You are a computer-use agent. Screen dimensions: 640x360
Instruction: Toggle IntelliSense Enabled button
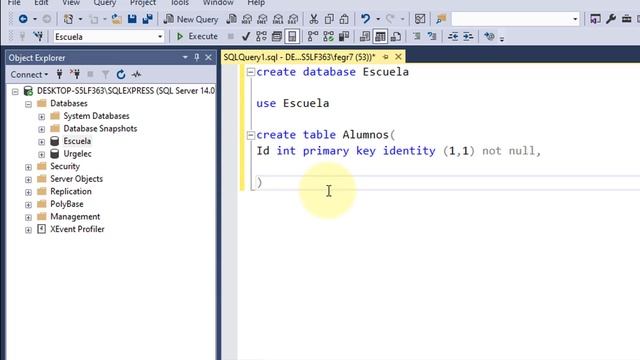292,37
